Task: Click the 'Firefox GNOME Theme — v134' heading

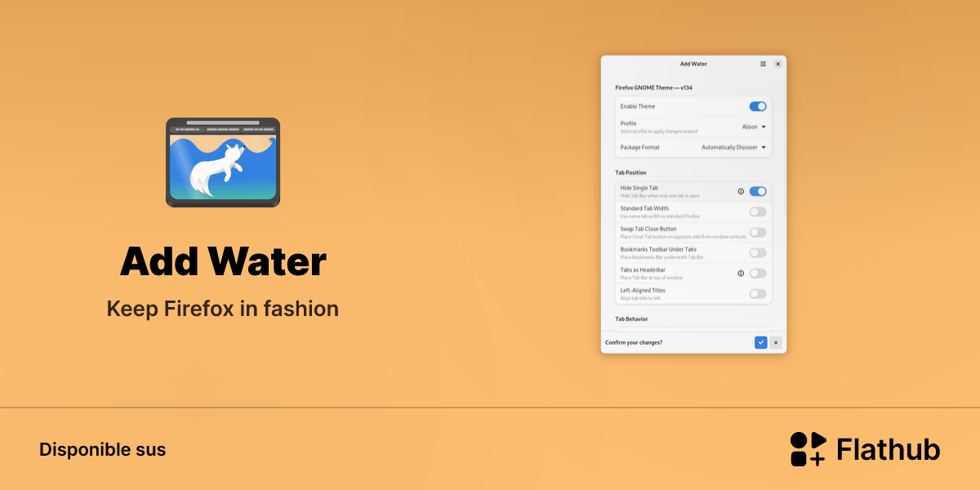Action: tap(654, 87)
